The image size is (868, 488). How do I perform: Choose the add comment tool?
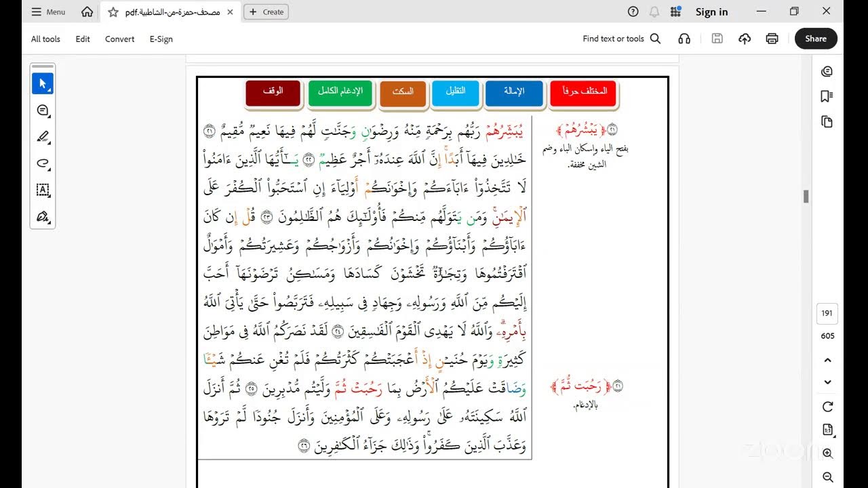coord(43,110)
